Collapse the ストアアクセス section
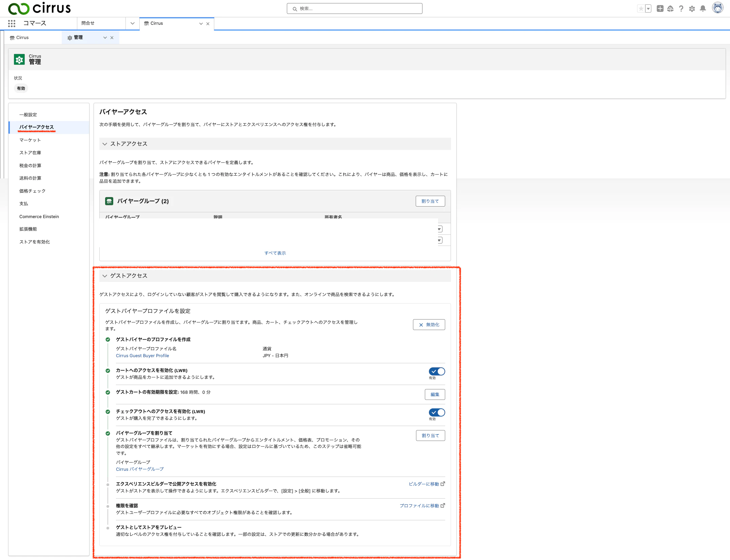Viewport: 730px width, 560px height. (x=105, y=144)
